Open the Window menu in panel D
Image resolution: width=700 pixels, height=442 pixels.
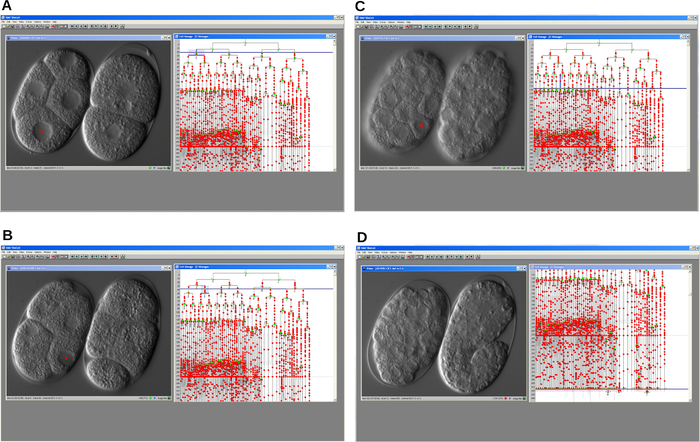point(402,252)
